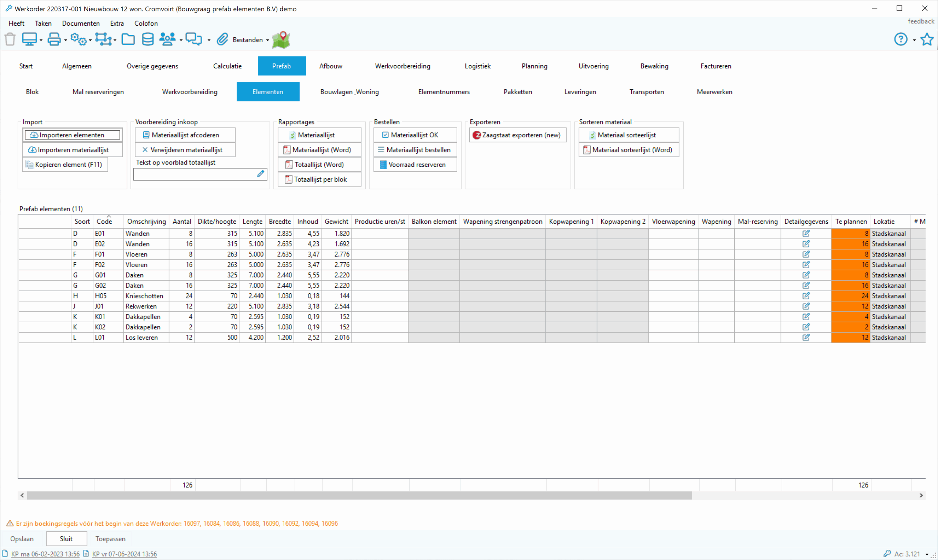Click the favorites star icon
938x560 pixels.
(x=927, y=39)
